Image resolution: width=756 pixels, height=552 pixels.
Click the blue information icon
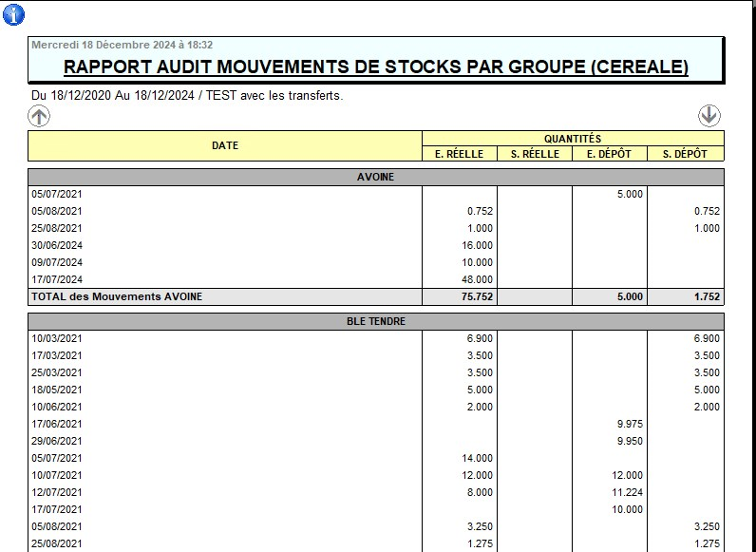click(14, 14)
